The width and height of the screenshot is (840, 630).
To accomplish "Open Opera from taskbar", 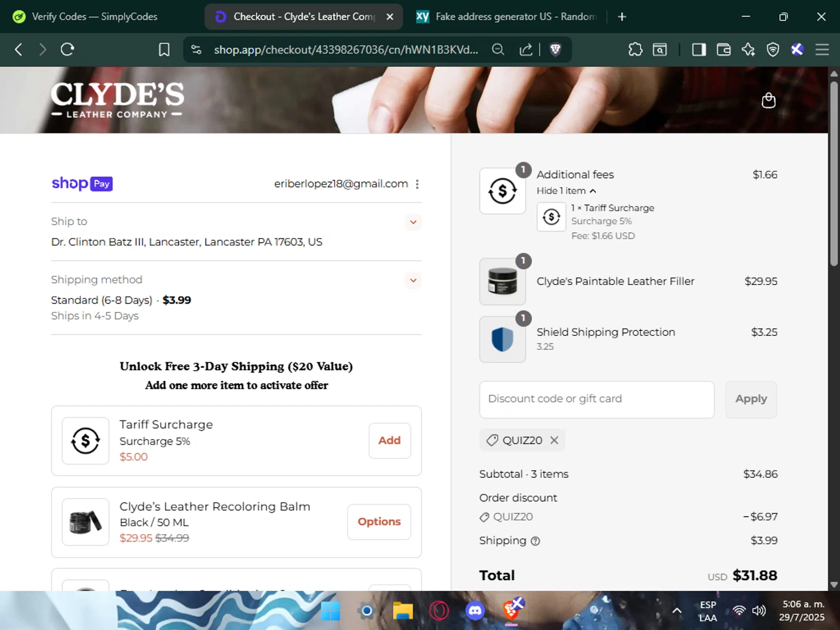I will tap(439, 610).
